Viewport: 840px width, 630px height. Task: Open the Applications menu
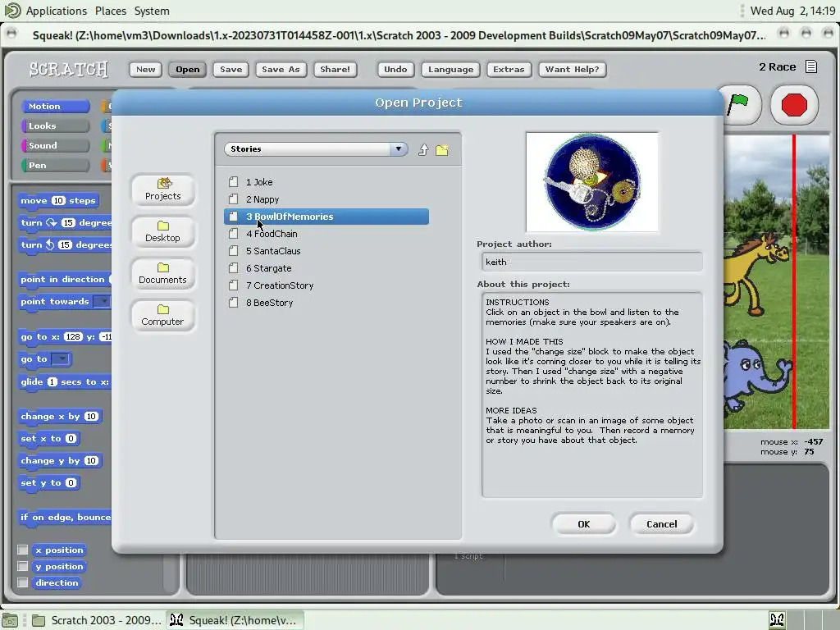pyautogui.click(x=57, y=11)
